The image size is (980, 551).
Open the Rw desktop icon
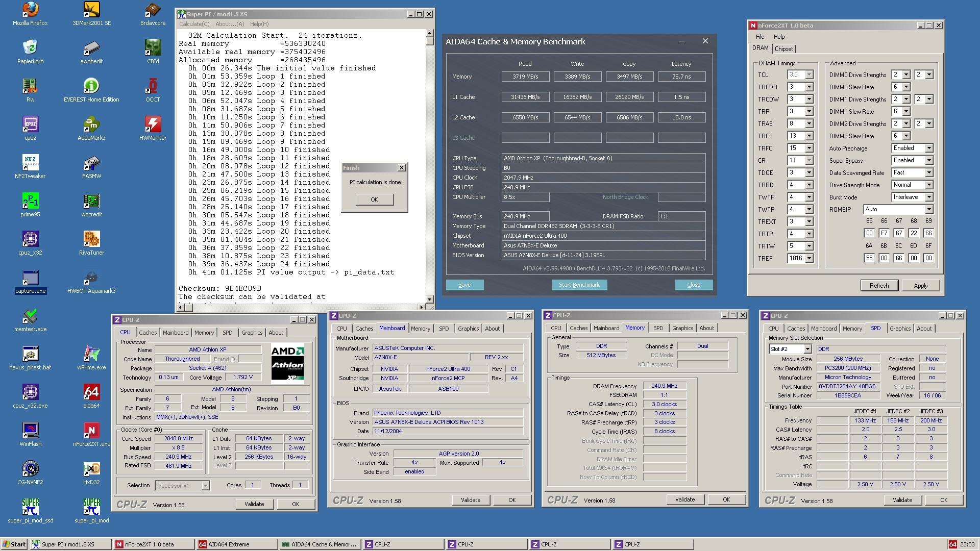point(30,90)
